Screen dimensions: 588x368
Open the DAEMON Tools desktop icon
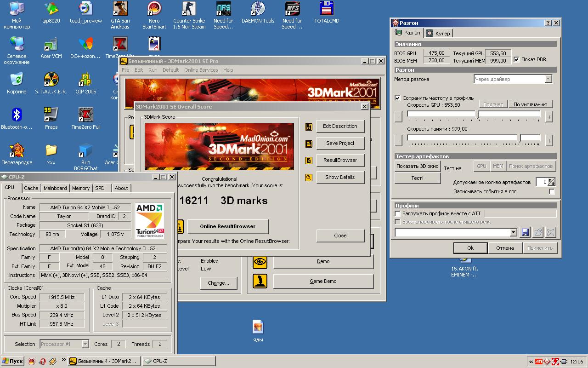pos(258,9)
